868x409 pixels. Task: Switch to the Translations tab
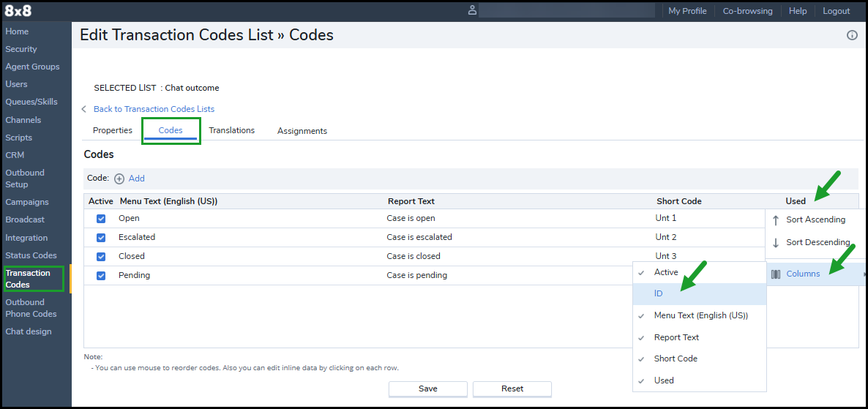coord(231,131)
